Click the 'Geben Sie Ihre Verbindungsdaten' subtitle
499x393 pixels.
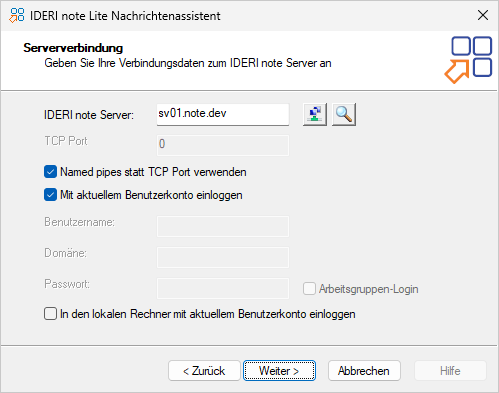point(188,63)
